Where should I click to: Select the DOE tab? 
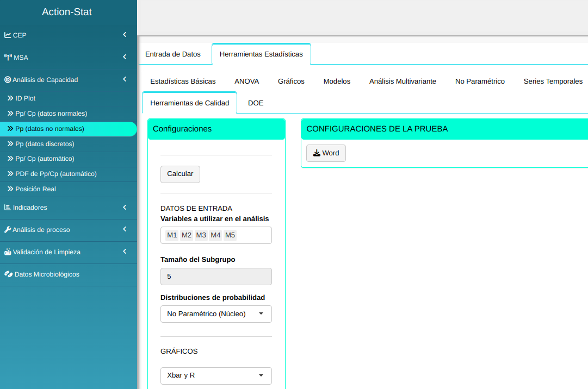(x=256, y=103)
